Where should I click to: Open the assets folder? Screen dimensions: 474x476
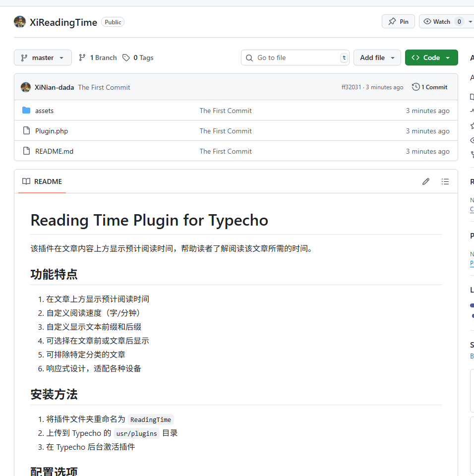pyautogui.click(x=44, y=111)
